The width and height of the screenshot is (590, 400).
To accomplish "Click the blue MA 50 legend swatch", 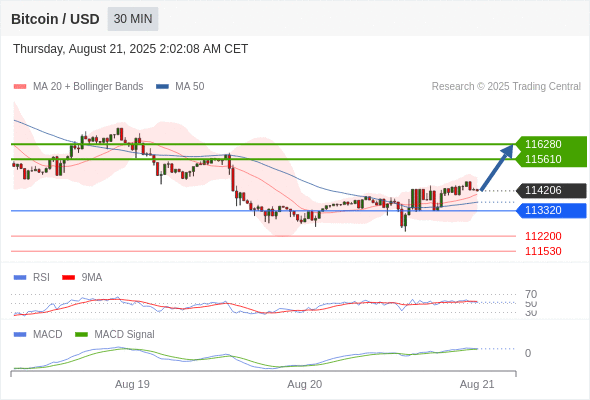I will coord(162,87).
